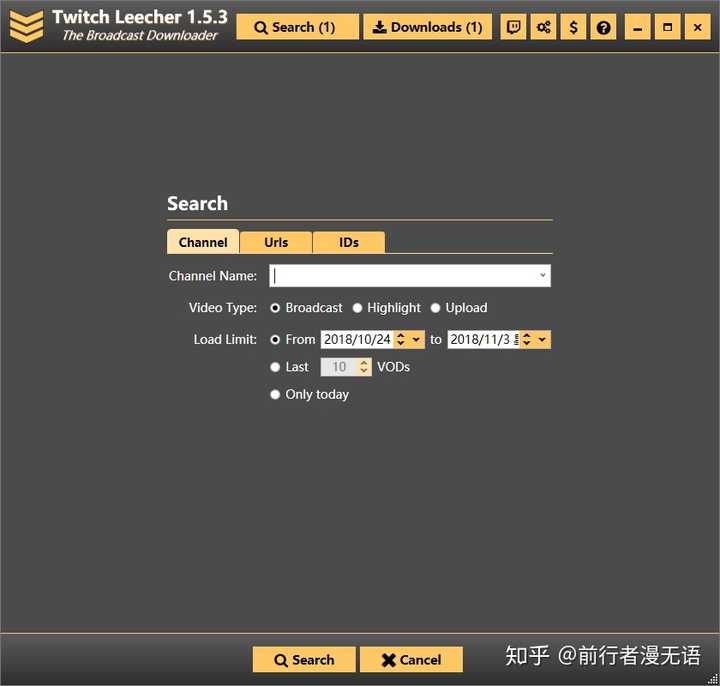
Task: Adjust the to date with spinner
Action: point(527,340)
